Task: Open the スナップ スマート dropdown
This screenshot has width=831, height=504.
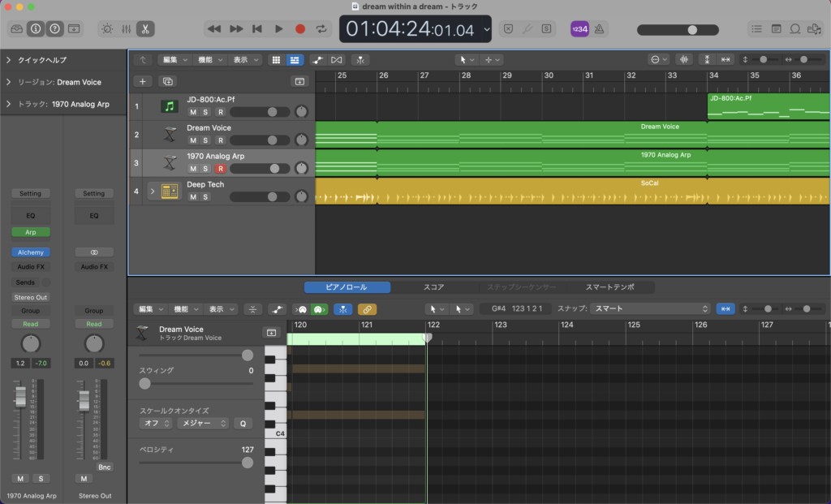Action: pos(649,309)
